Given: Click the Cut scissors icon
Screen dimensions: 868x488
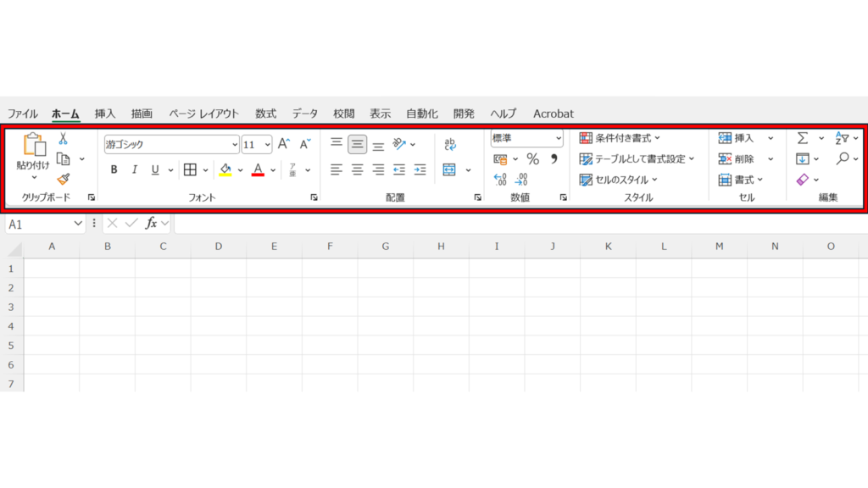Looking at the screenshot, I should coord(63,139).
